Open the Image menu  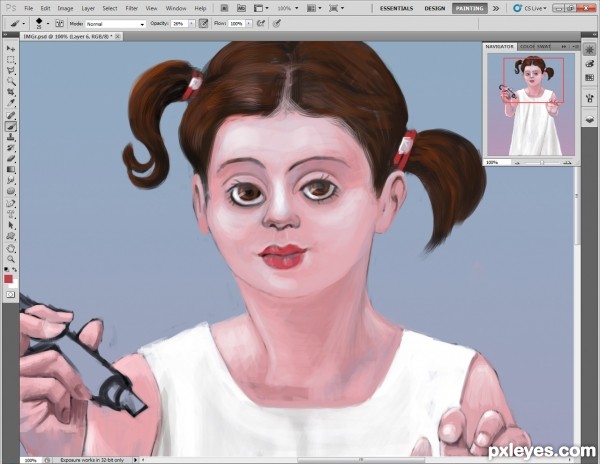[65, 8]
